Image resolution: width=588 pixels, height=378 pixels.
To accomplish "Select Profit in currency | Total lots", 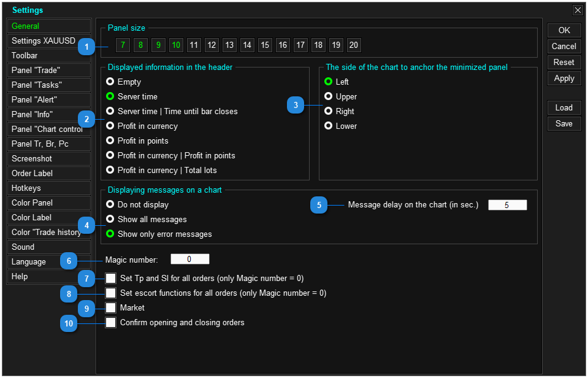I will pos(110,169).
